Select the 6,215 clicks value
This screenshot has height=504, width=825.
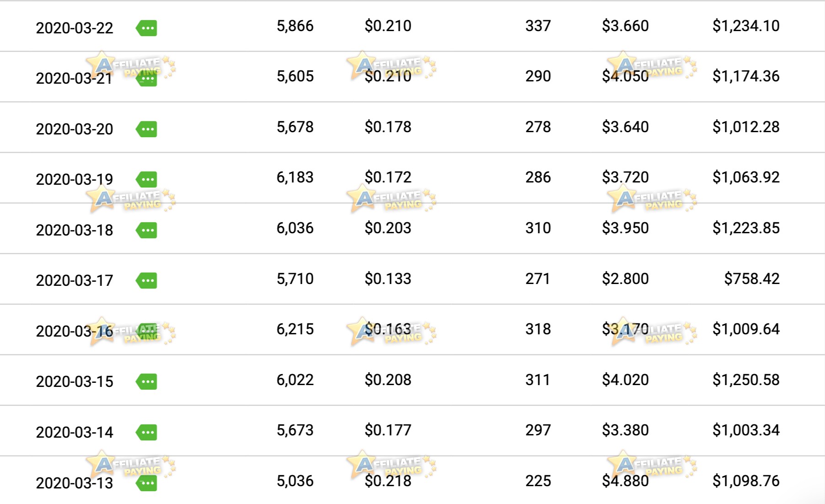tap(295, 329)
